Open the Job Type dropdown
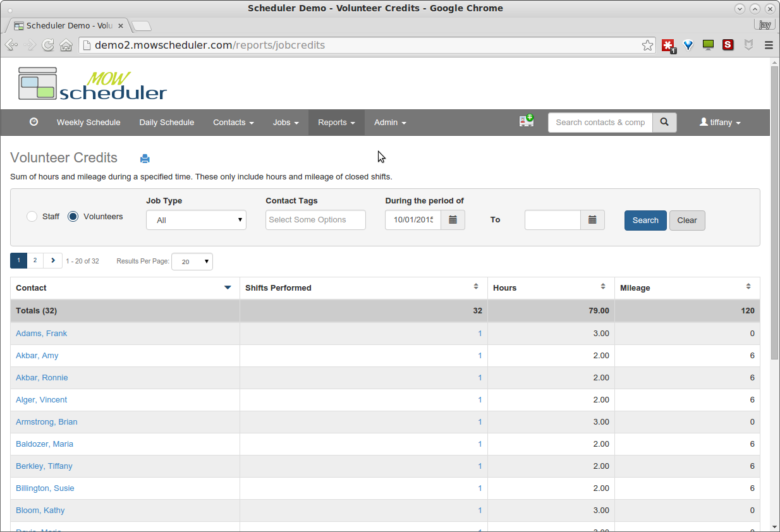This screenshot has height=532, width=780. tap(196, 220)
